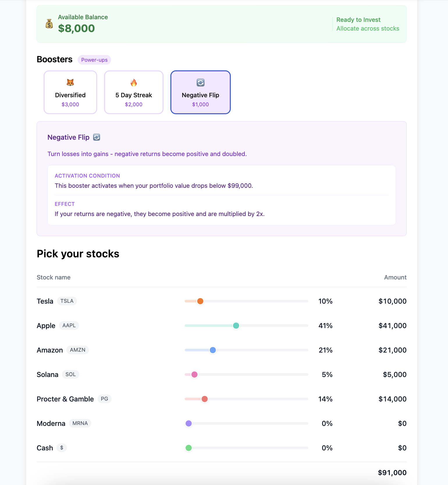Click the flame icon on 5 Day Streak
Screen dimensions: 448x485
(x=134, y=83)
